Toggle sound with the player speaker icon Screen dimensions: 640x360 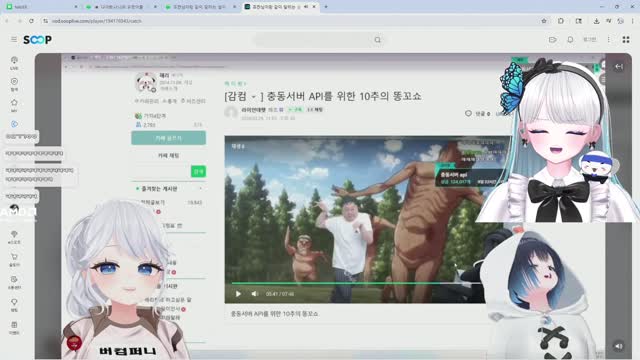coord(619,346)
